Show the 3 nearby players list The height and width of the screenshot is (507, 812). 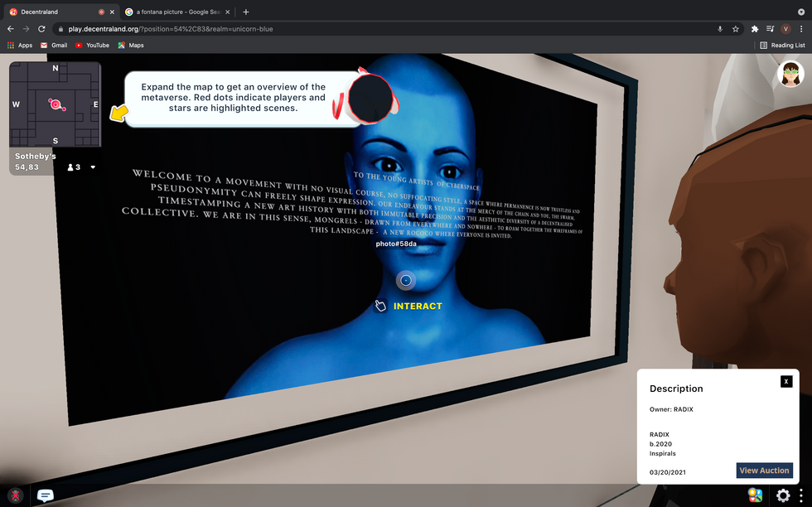[74, 167]
